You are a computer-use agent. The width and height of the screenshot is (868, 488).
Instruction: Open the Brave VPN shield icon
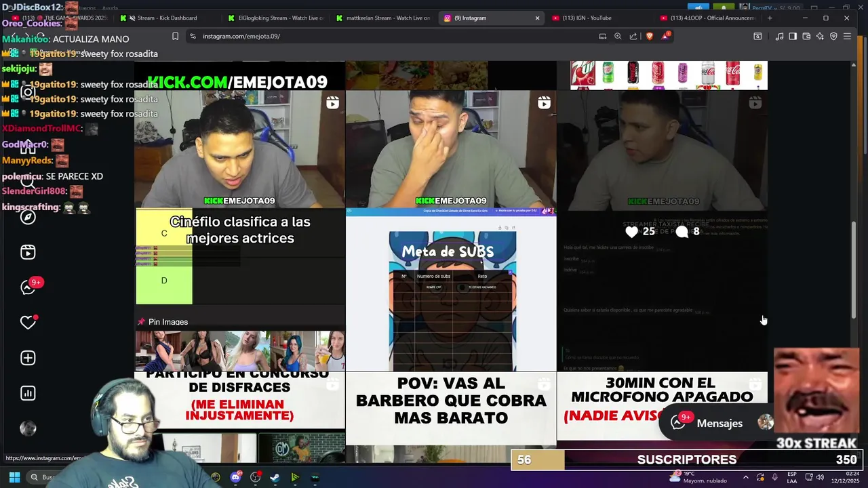pos(833,36)
